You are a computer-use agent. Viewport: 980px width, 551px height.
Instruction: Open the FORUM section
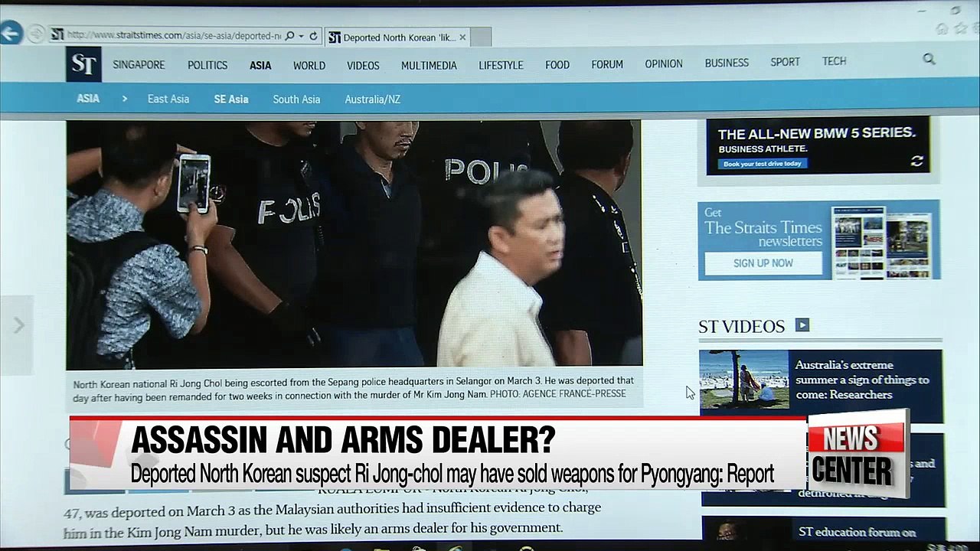tap(607, 65)
